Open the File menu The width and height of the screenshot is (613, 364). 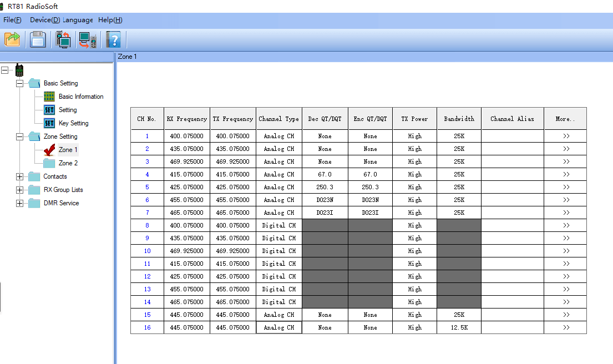coord(12,20)
